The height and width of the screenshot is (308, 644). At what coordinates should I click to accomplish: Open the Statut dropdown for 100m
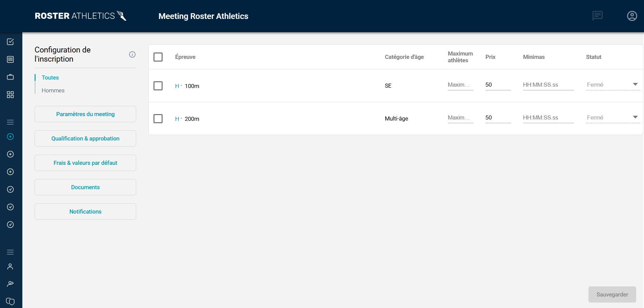(613, 85)
